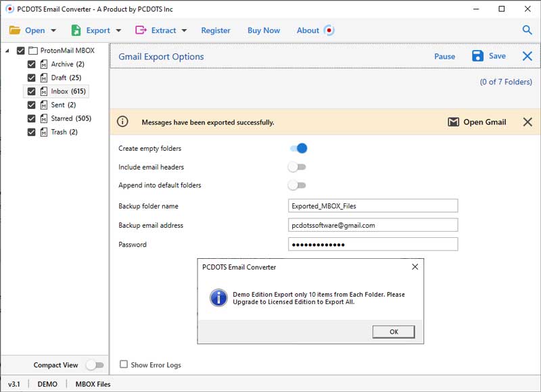Expand the Extract dropdown arrow

pos(184,30)
